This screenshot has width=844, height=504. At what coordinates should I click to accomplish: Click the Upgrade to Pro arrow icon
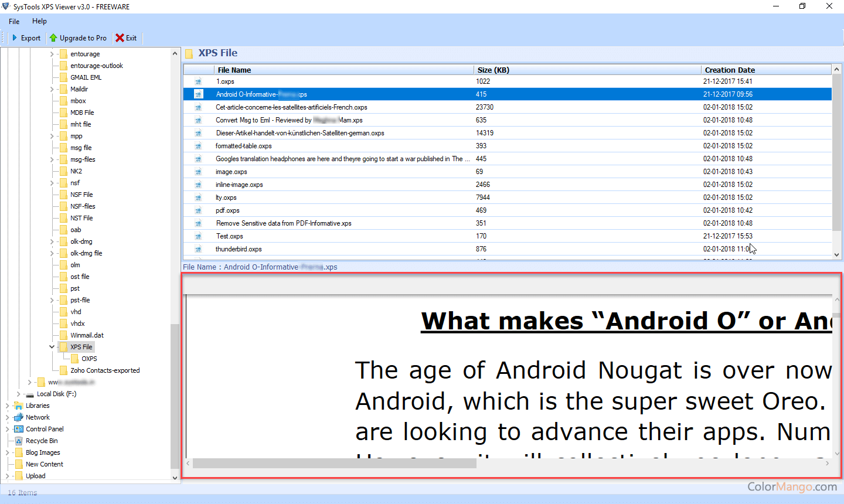pyautogui.click(x=53, y=38)
